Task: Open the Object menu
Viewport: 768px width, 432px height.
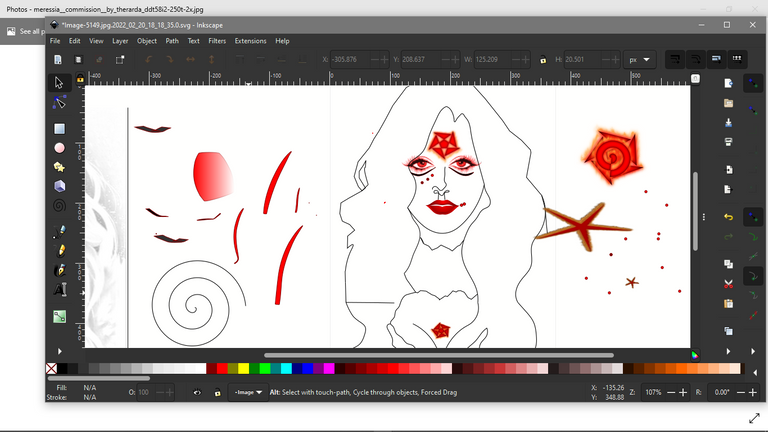Action: click(147, 41)
